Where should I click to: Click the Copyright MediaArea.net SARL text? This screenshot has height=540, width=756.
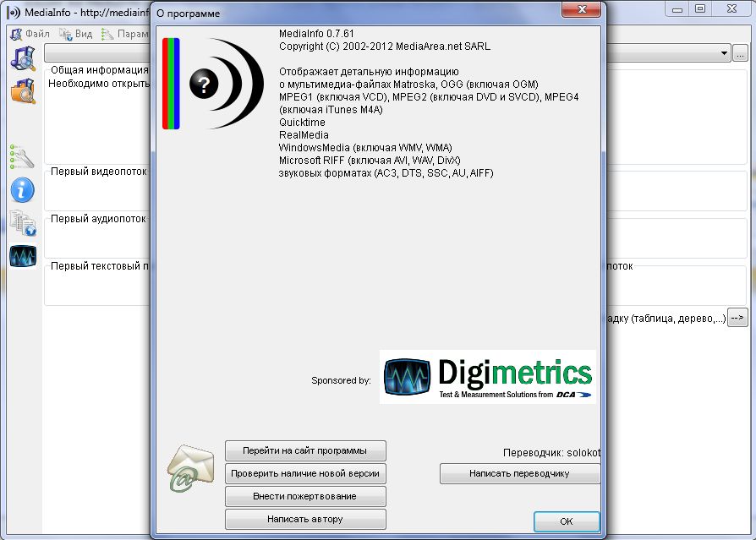385,46
